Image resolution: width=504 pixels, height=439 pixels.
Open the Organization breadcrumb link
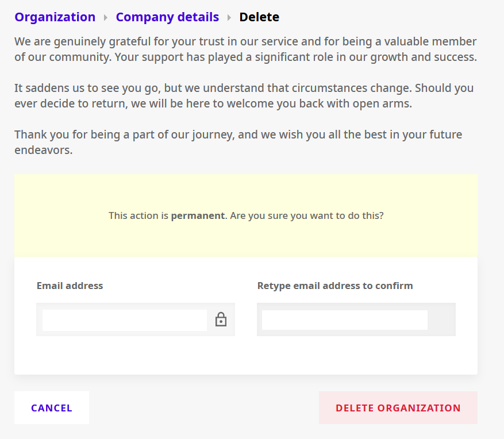tap(55, 17)
